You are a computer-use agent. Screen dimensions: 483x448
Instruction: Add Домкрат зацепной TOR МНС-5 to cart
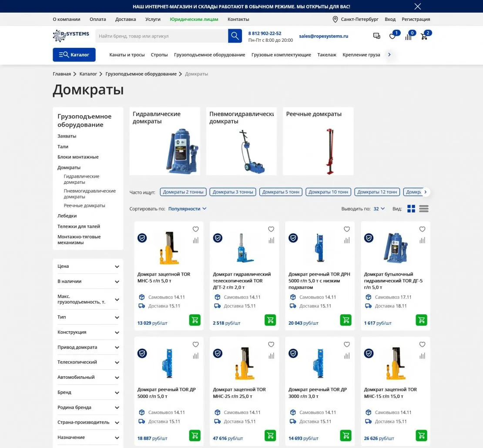(x=195, y=320)
